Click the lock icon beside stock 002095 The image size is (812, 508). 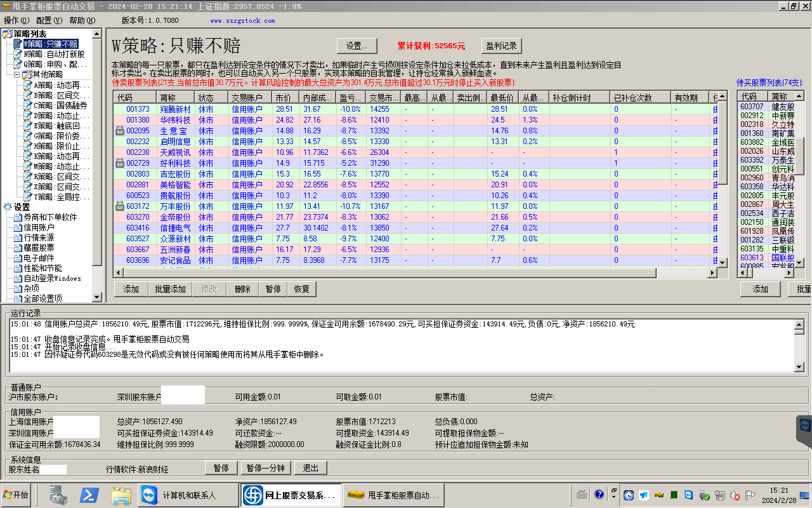click(x=119, y=131)
